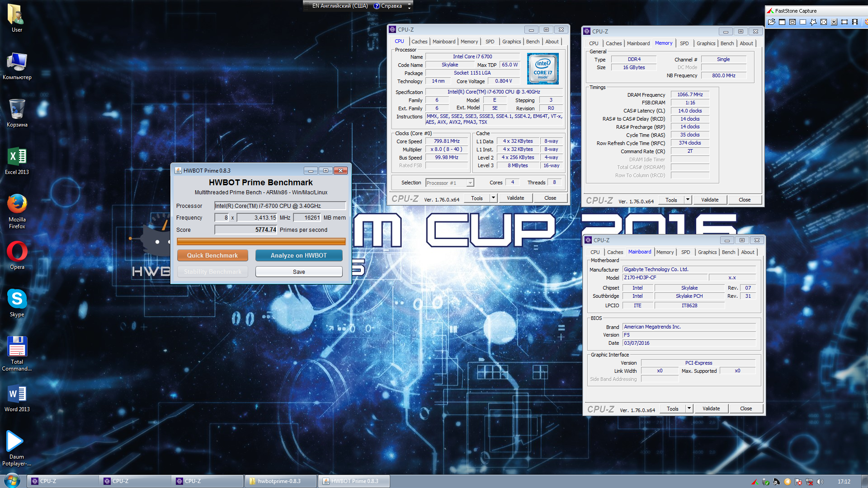Click safely remove hardware tray icon
Viewport: 868px width, 488px height.
pos(766,482)
